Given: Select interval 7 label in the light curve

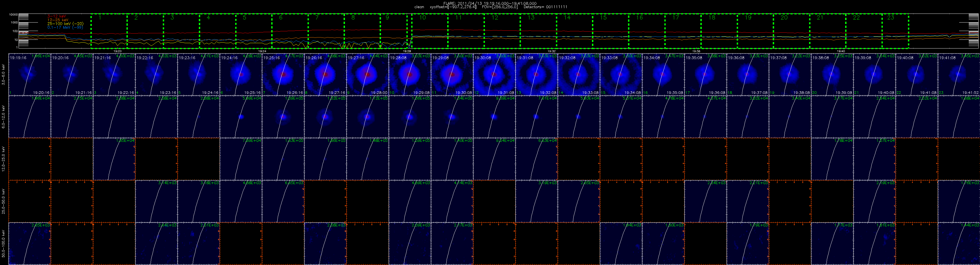Looking at the screenshot, I should pyautogui.click(x=317, y=17).
